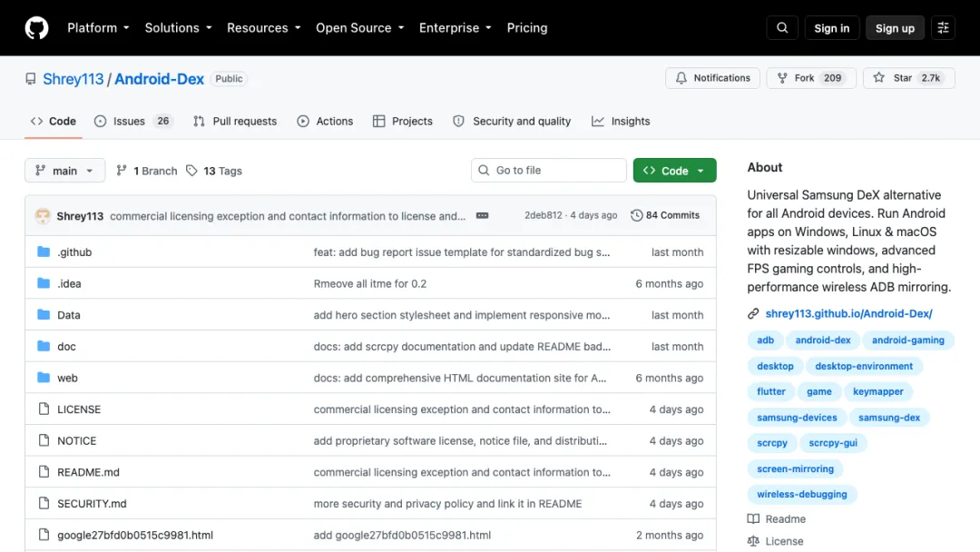Open the header appearance settings icon
Image resolution: width=980 pixels, height=552 pixels.
pos(943,28)
